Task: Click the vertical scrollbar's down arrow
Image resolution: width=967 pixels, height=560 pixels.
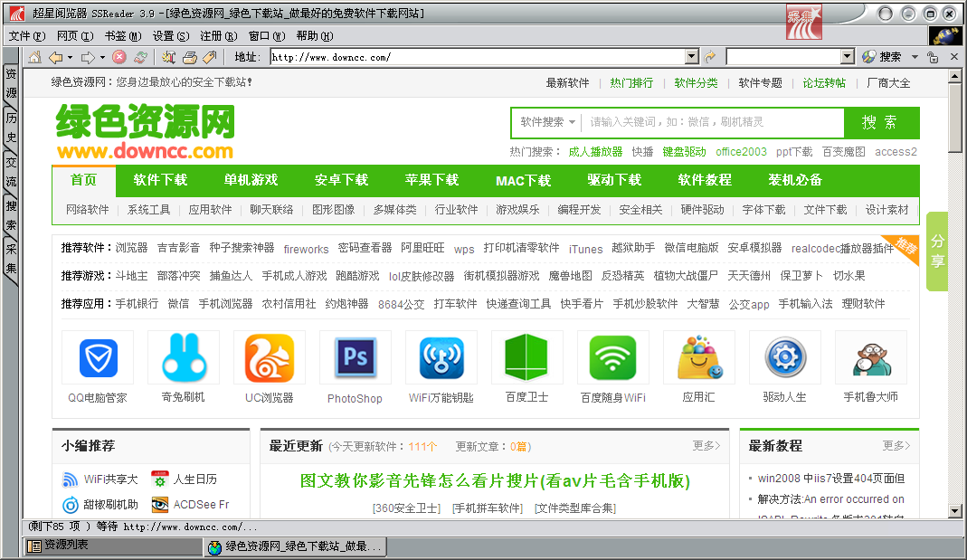Action: pos(955,511)
